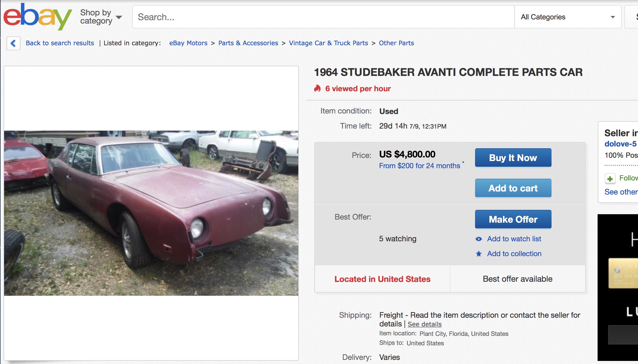Open the Studebaker Avanti car photo
Image resolution: width=638 pixels, height=364 pixels.
pos(151,213)
